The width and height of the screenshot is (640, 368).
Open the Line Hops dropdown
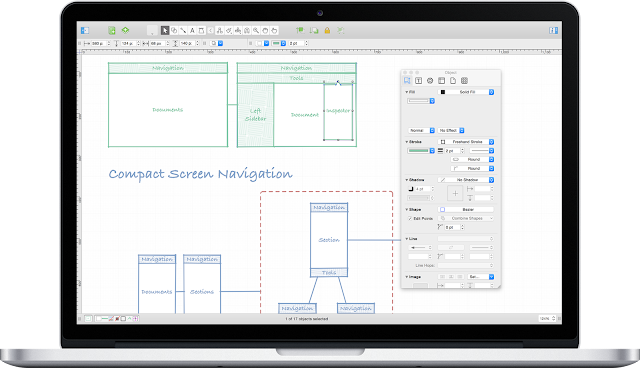point(465,266)
